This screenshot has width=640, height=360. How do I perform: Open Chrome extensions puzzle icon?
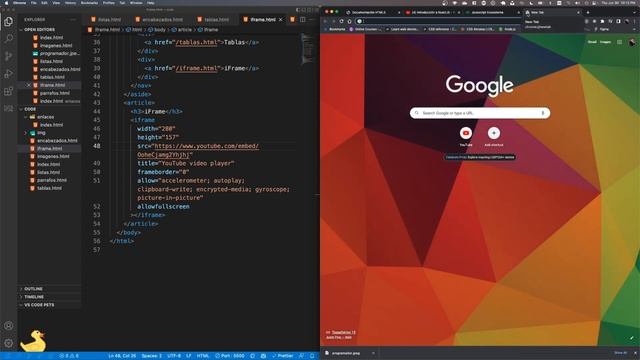pyautogui.click(x=602, y=21)
